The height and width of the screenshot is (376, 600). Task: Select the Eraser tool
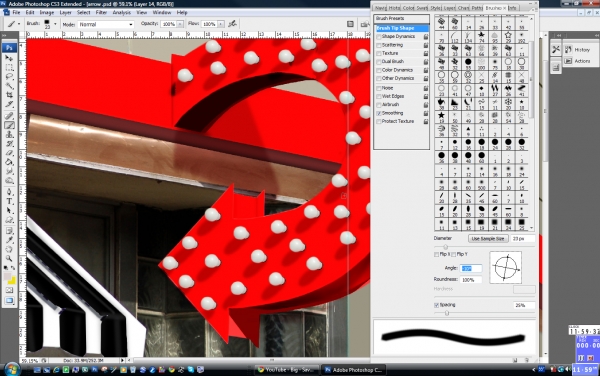tap(9, 153)
